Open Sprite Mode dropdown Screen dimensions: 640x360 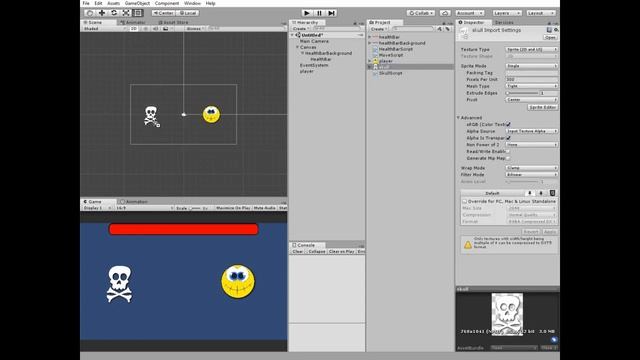(531, 66)
